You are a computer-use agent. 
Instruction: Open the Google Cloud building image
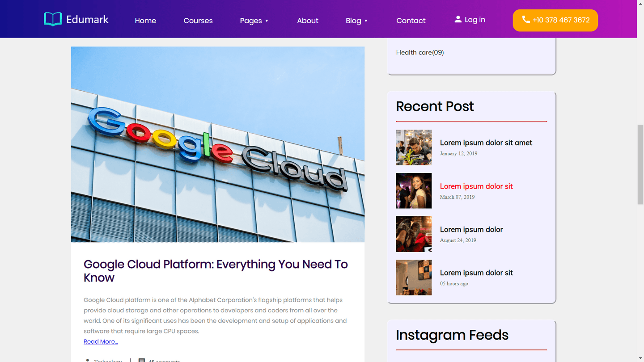click(218, 144)
